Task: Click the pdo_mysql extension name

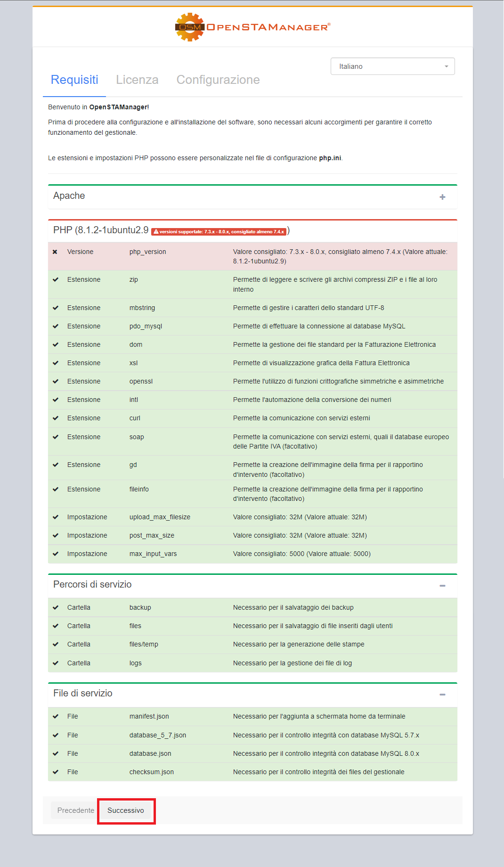Action: click(x=146, y=327)
